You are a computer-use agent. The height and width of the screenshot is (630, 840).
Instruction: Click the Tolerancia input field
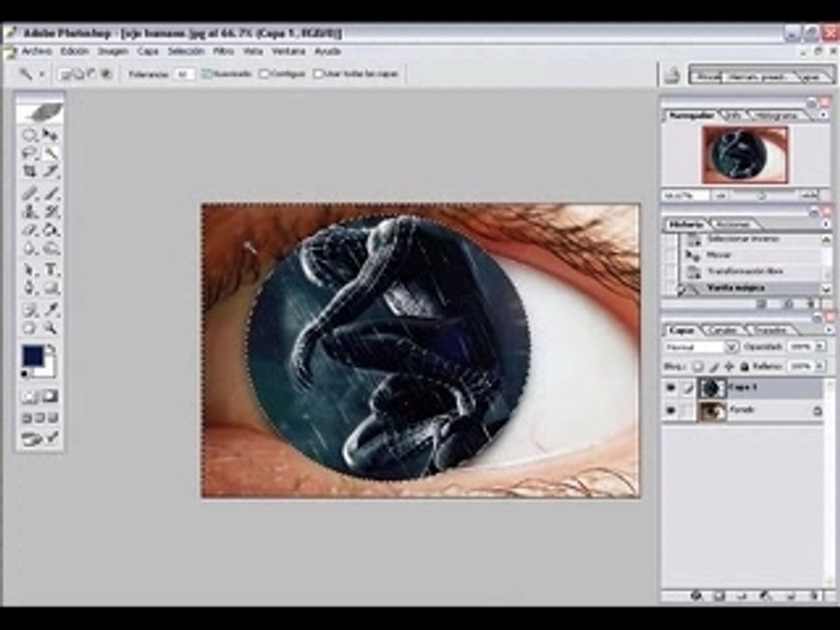(184, 74)
